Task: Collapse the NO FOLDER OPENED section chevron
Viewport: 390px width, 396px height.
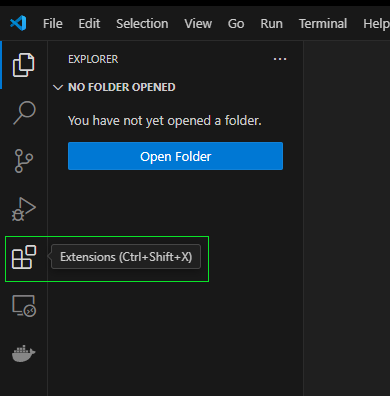Action: point(58,87)
